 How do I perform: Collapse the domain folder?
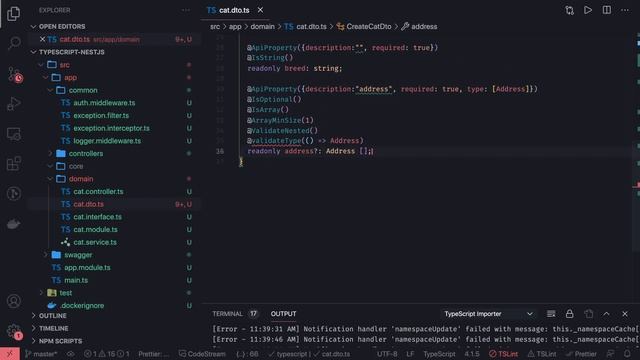(81, 179)
